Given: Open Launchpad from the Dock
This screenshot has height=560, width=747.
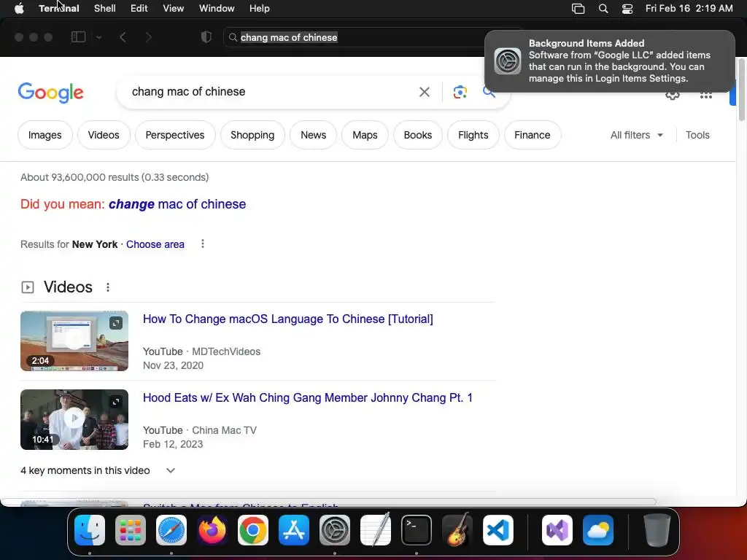Looking at the screenshot, I should (131, 530).
